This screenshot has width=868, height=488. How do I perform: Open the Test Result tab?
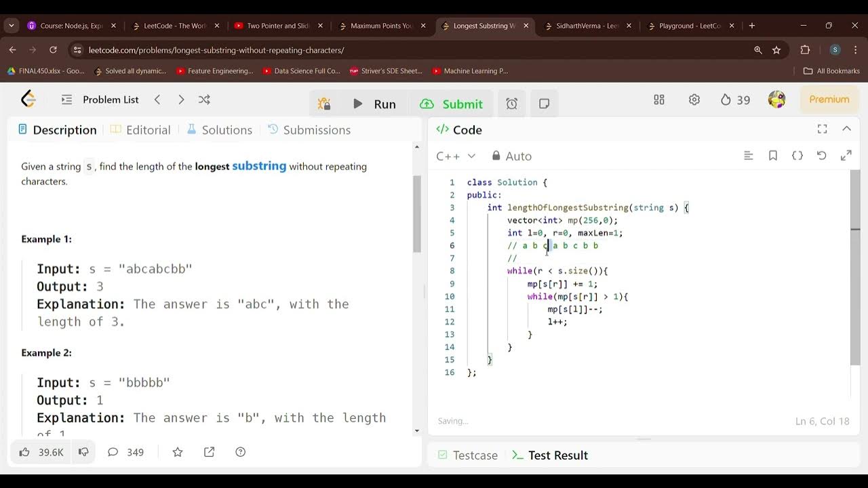click(550, 455)
